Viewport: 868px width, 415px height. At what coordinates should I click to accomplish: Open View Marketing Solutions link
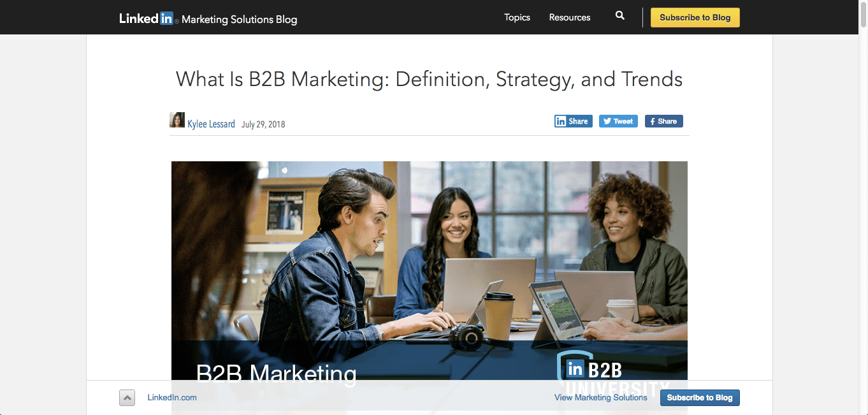tap(601, 397)
